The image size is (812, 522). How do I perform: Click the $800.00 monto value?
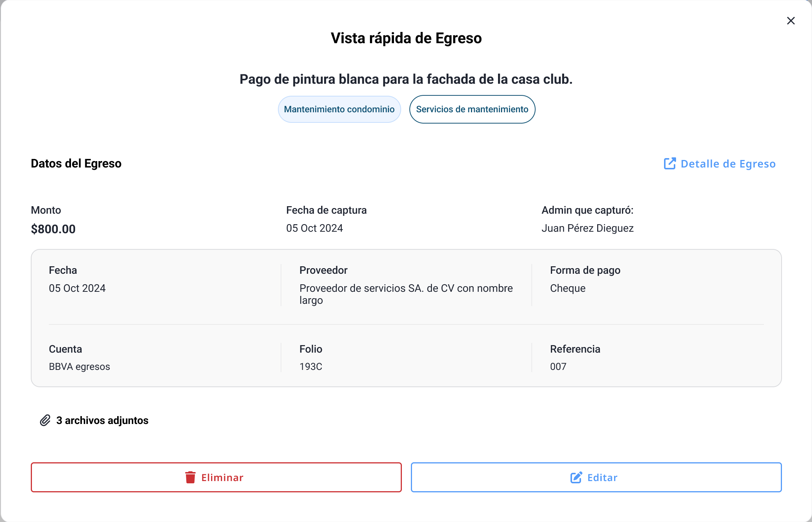coord(53,229)
